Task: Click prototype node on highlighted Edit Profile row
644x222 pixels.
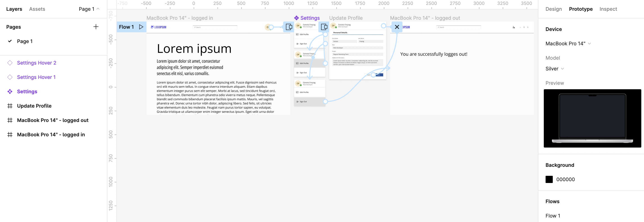Action: (x=325, y=63)
